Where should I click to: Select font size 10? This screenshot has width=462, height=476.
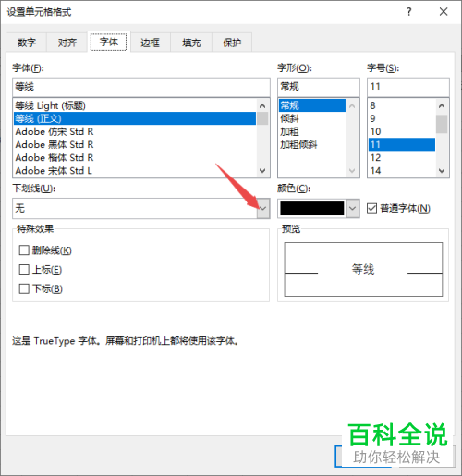tap(402, 131)
